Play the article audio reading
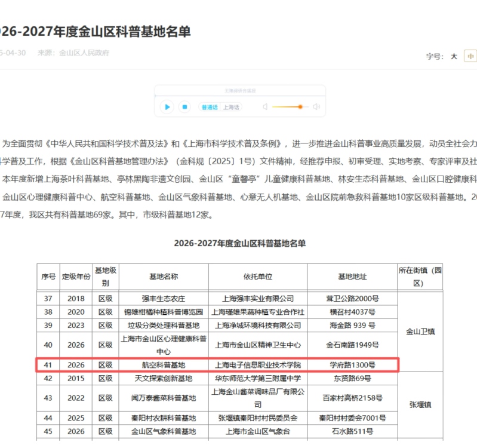 pos(167,107)
